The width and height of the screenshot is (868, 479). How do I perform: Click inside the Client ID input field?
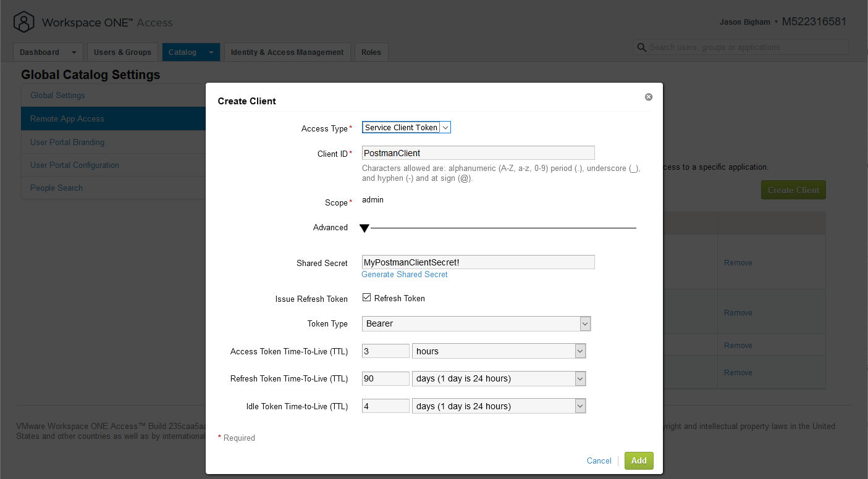tap(478, 152)
